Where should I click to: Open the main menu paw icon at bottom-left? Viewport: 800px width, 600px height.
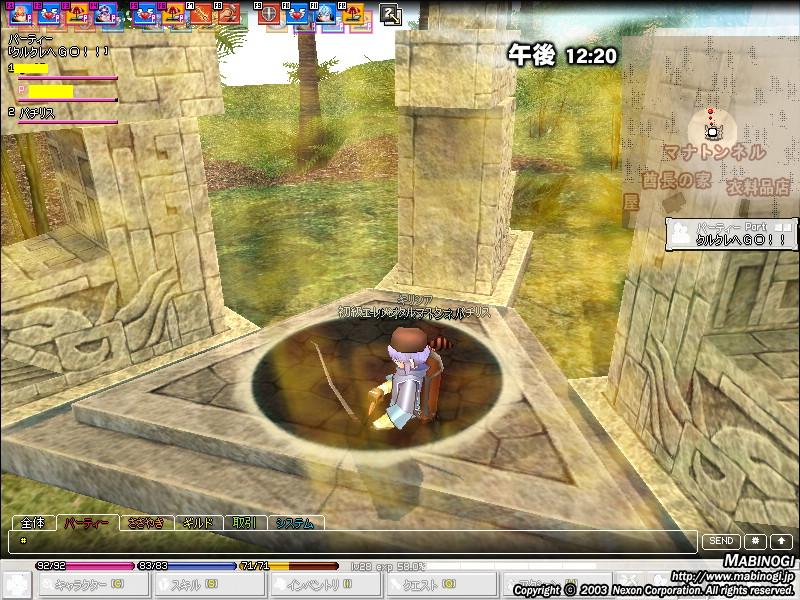tap(17, 585)
